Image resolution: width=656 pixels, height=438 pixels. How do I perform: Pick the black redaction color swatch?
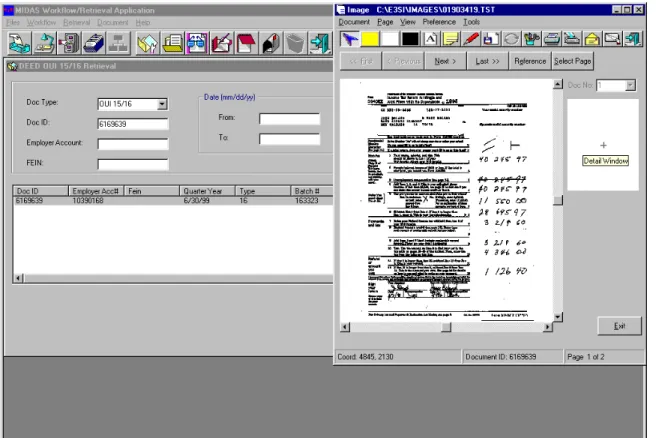410,39
